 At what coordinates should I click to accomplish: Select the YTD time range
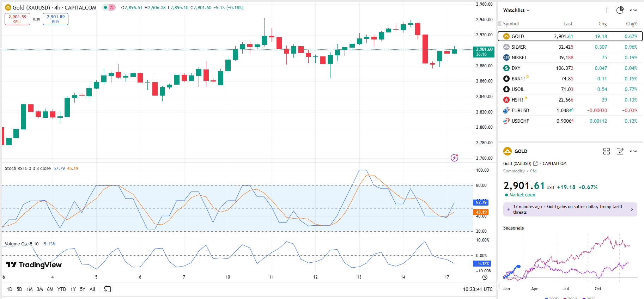tap(62, 289)
